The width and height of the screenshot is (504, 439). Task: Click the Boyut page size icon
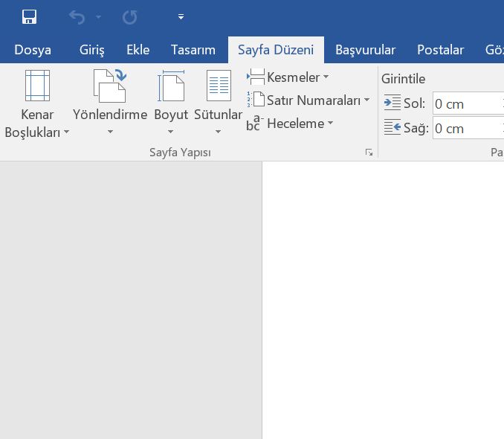tap(171, 86)
